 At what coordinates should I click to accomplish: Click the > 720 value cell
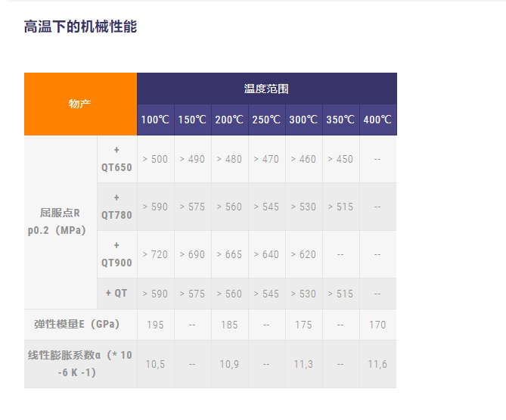[156, 254]
